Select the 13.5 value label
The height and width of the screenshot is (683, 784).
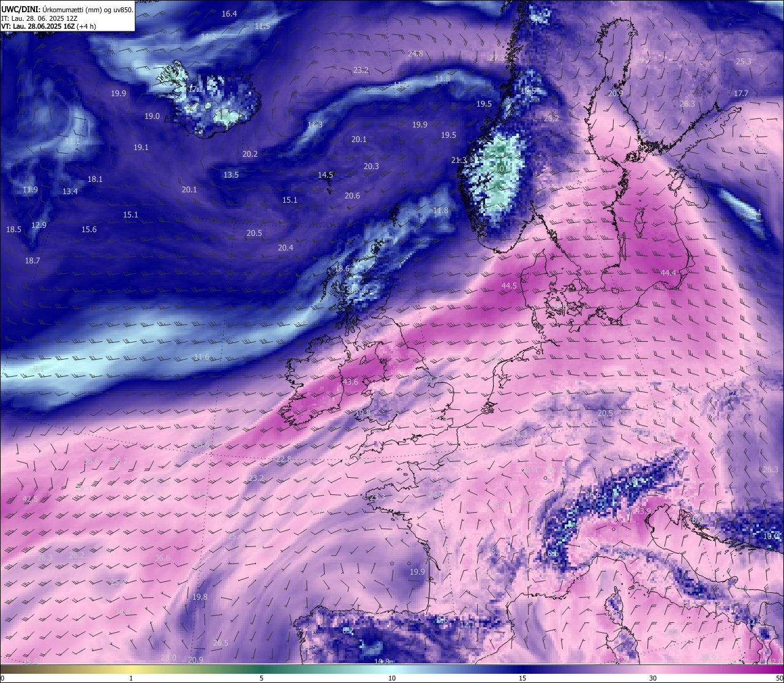(x=231, y=175)
